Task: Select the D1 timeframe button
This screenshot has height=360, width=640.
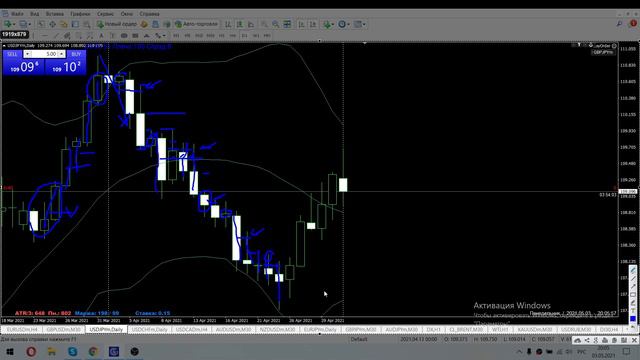Action: [x=244, y=36]
